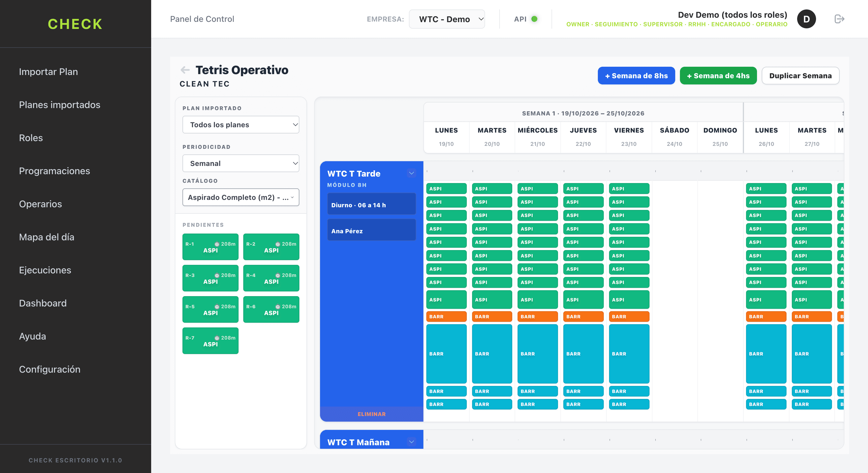Open the Catálogo Aspirado Completo dropdown
This screenshot has width=868, height=473.
coord(241,198)
